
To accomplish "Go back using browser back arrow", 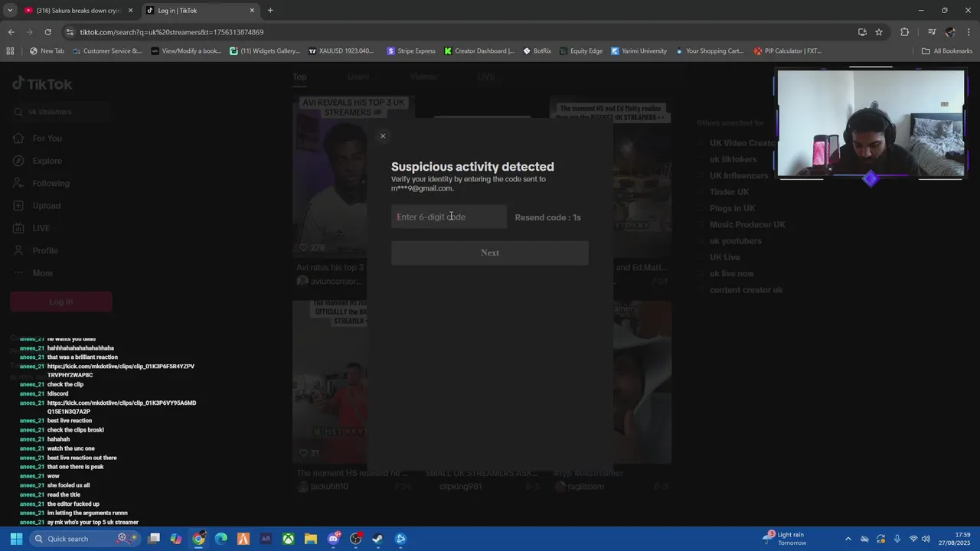I will 11,32.
